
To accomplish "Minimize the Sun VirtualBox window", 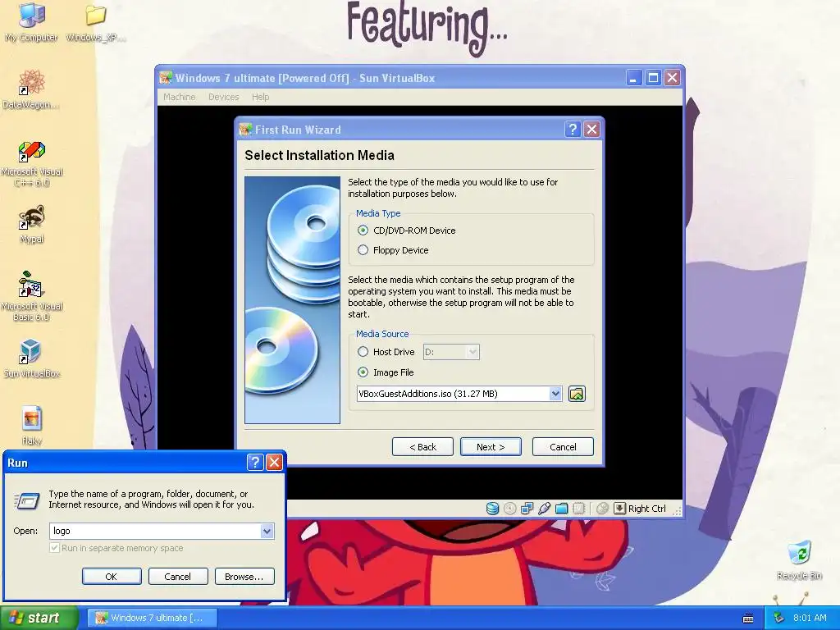I will coord(633,78).
